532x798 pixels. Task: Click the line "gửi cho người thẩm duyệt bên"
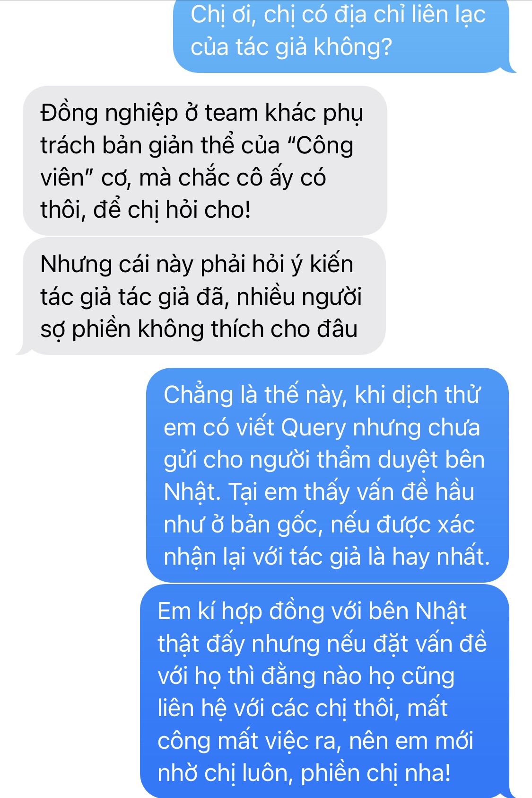[324, 460]
